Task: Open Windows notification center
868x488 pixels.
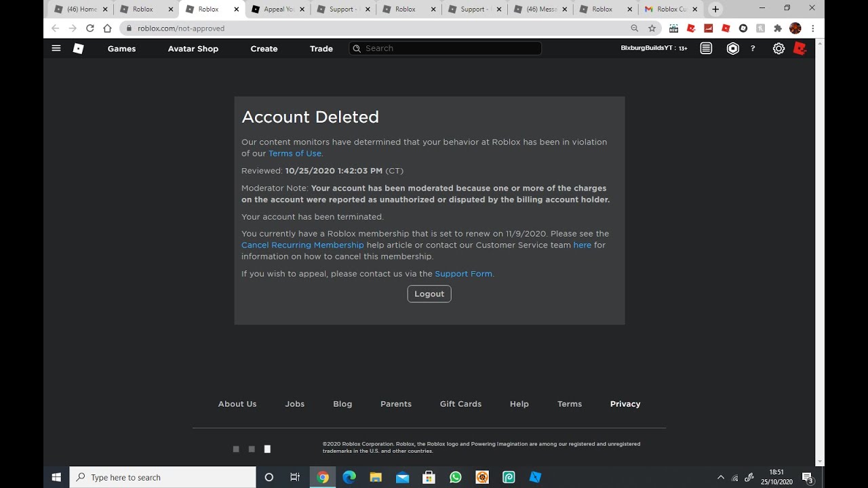Action: coord(807,477)
